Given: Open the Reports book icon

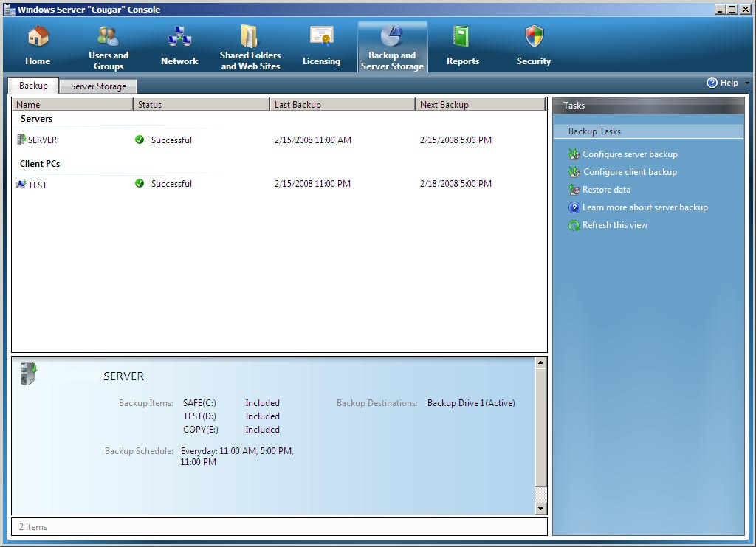Looking at the screenshot, I should (461, 37).
